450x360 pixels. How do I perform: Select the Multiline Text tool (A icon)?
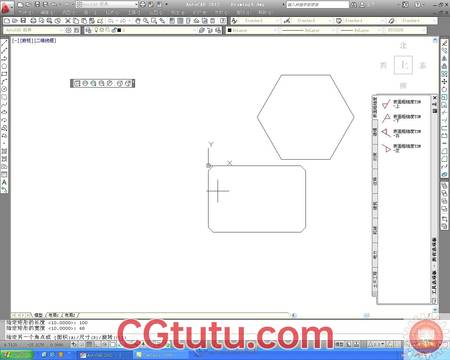(4, 182)
